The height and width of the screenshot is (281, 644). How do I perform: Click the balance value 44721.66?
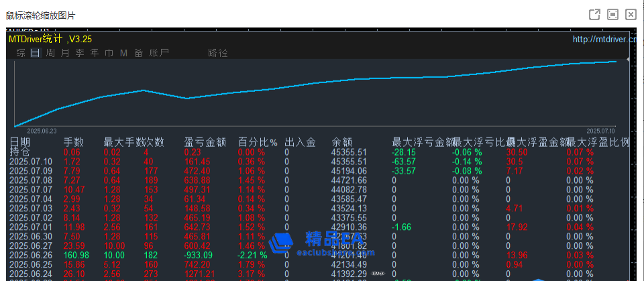tap(349, 180)
